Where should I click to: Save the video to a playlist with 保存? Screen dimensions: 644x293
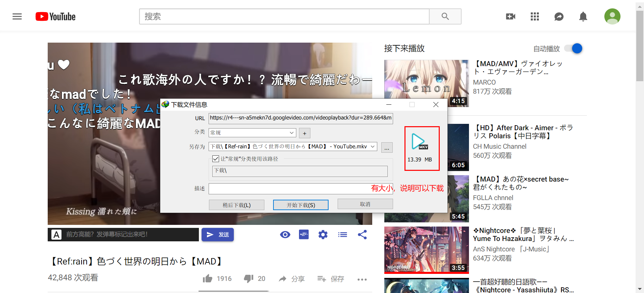click(x=331, y=279)
